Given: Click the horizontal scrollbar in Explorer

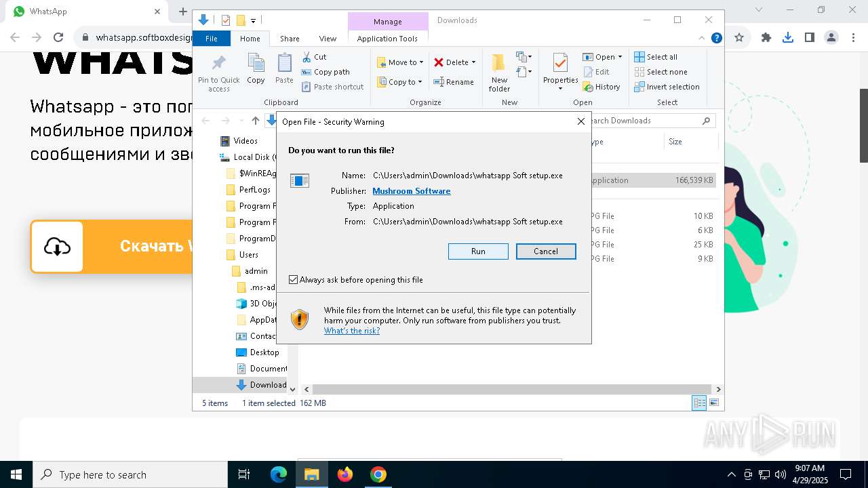Looking at the screenshot, I should [x=512, y=389].
